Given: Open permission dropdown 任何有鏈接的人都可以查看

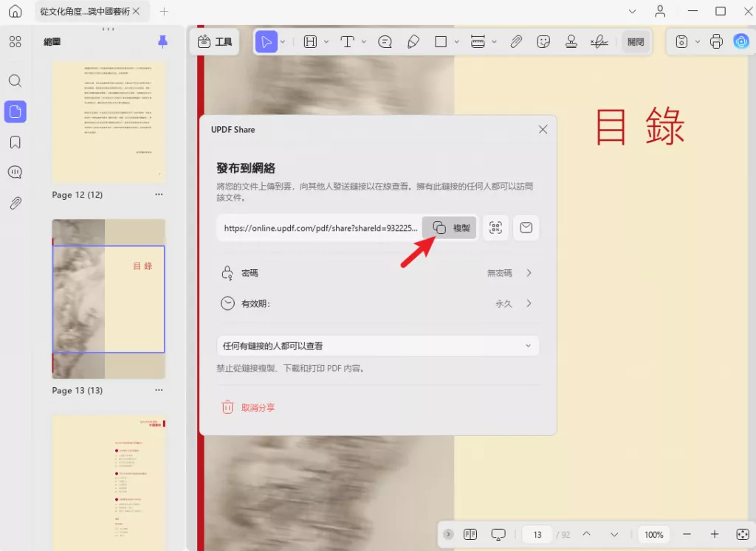Looking at the screenshot, I should pyautogui.click(x=377, y=346).
